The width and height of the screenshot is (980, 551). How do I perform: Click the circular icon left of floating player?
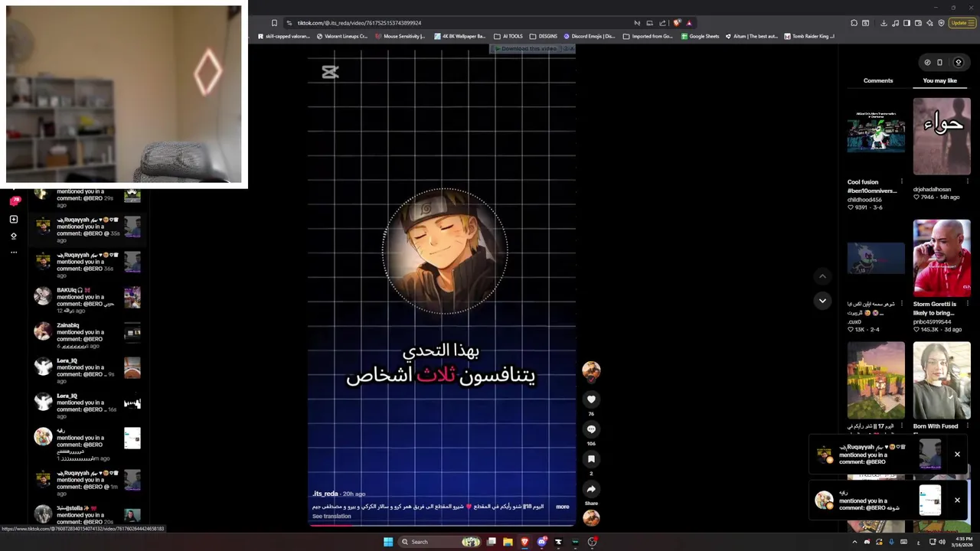(x=927, y=63)
